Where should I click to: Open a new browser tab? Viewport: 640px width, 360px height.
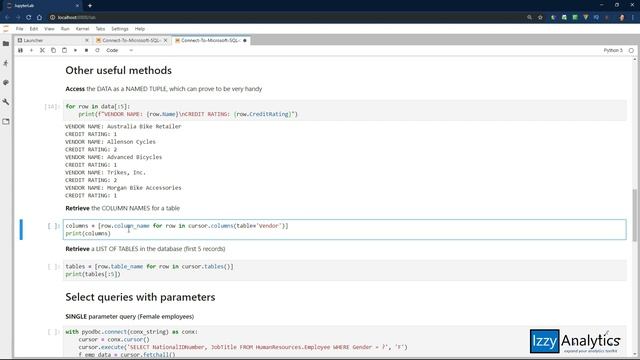coord(90,6)
